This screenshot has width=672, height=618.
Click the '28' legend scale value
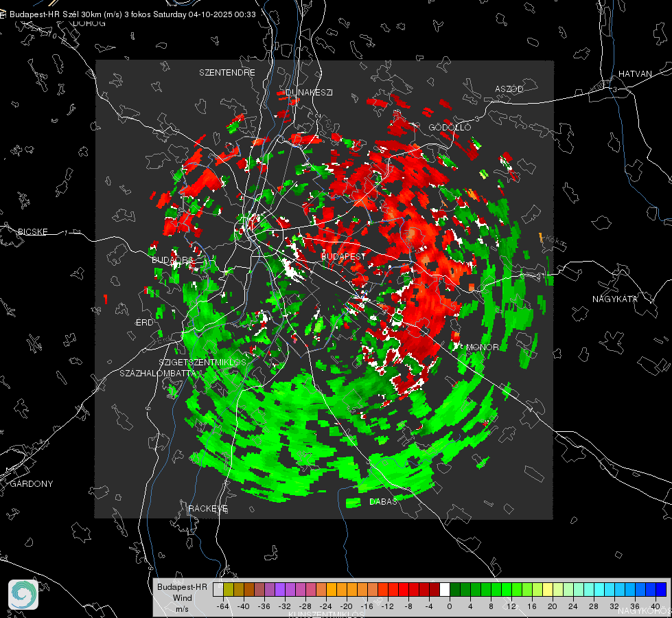tap(593, 606)
